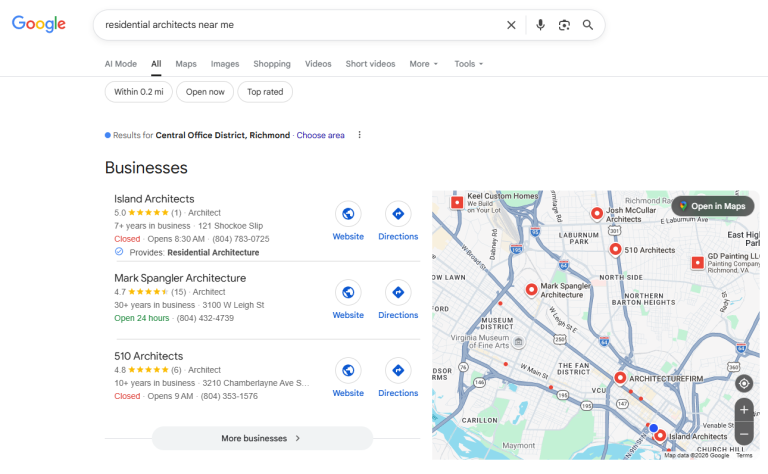Click 510 Architects Website globe icon
768x474 pixels.
click(x=348, y=371)
